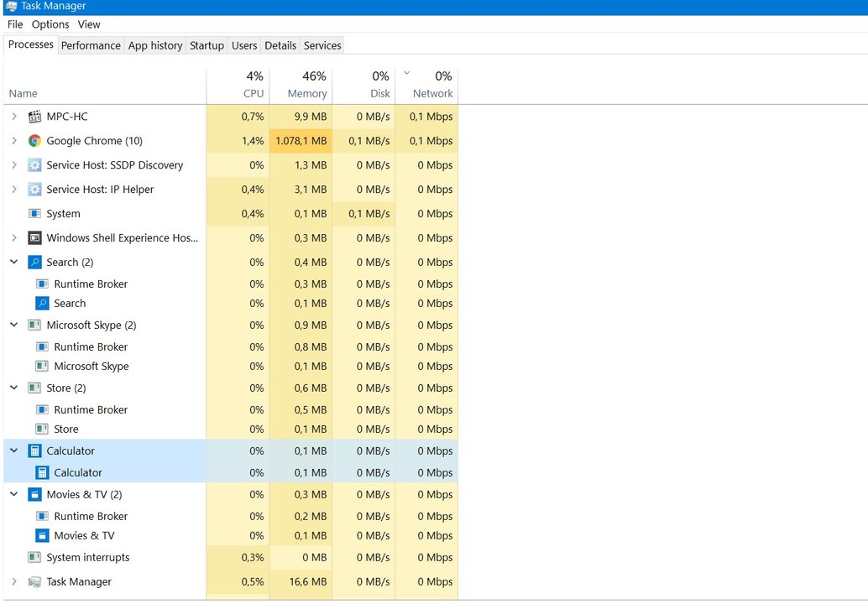Click the Windows Shell Experience Host icon

pyautogui.click(x=34, y=238)
